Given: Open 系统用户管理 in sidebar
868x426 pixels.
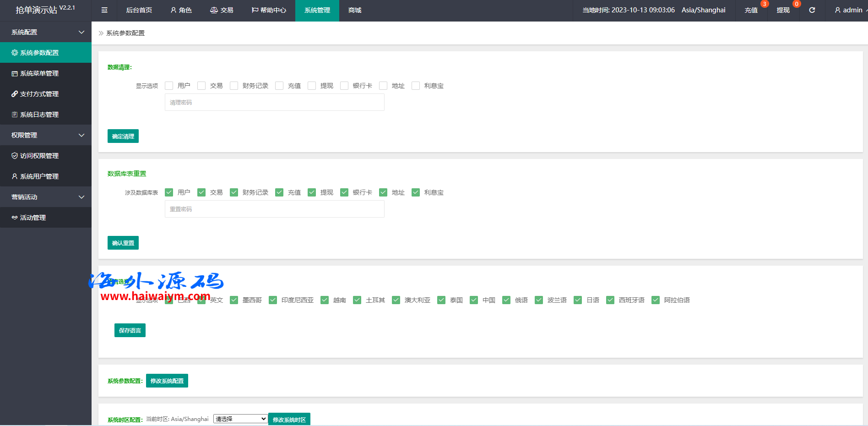Looking at the screenshot, I should [39, 176].
